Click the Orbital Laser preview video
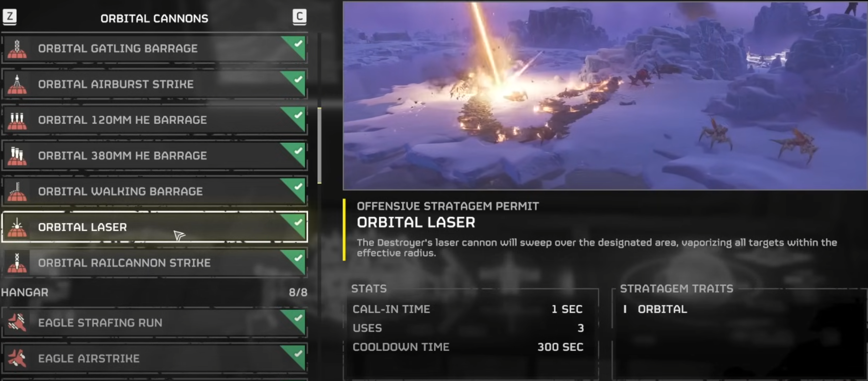Image resolution: width=868 pixels, height=381 pixels. tap(605, 96)
